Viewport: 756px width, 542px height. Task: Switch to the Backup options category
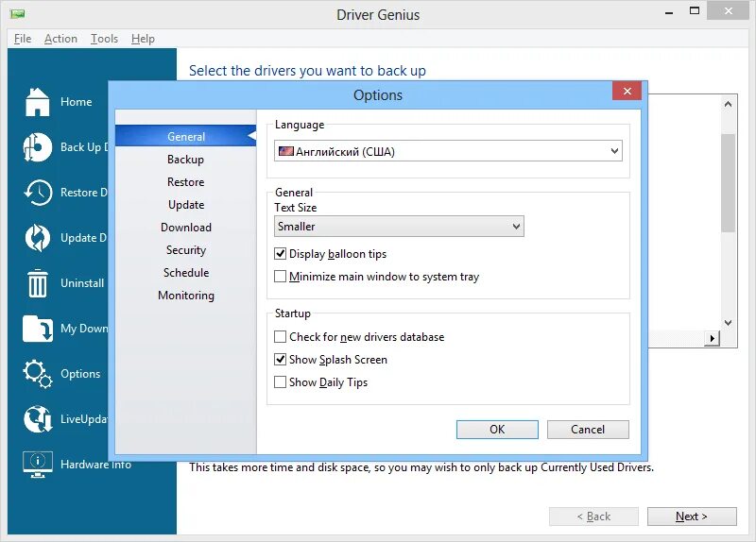[185, 160]
